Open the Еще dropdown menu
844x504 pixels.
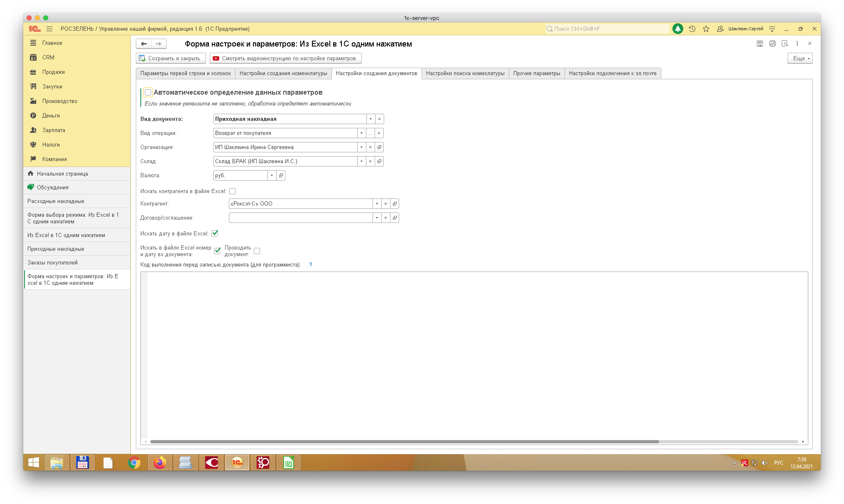point(800,58)
